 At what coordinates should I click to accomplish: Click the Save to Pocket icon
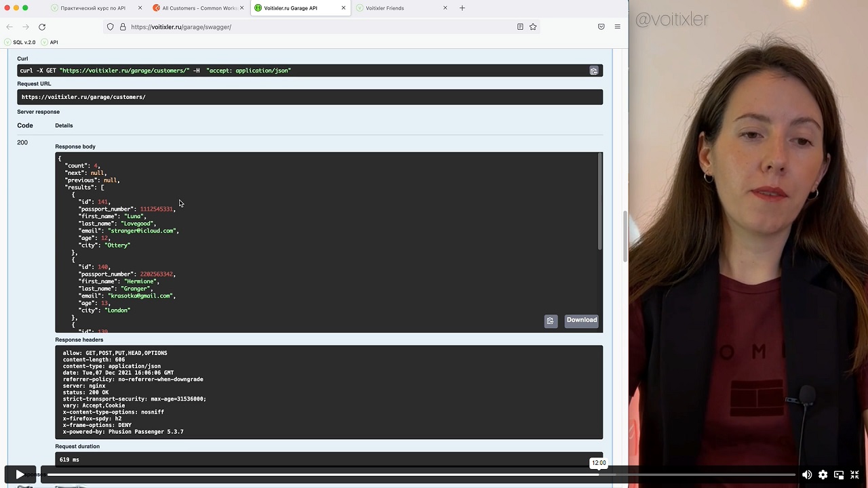coord(601,27)
